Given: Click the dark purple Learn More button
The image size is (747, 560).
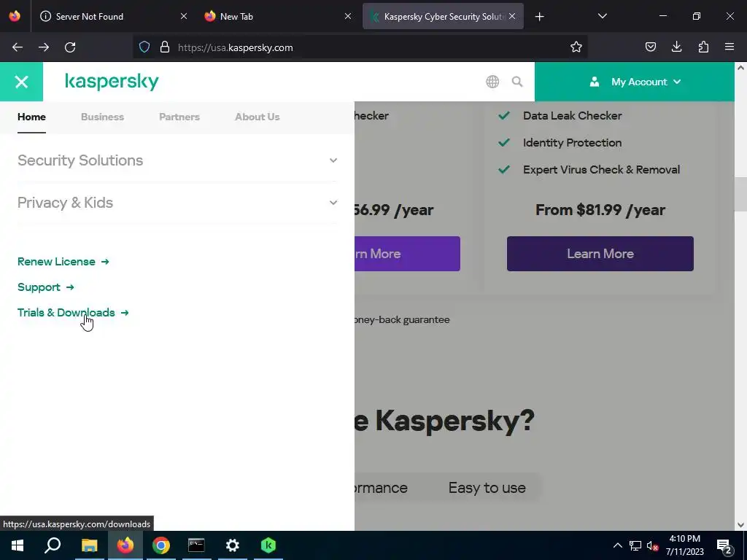Looking at the screenshot, I should [x=600, y=254].
